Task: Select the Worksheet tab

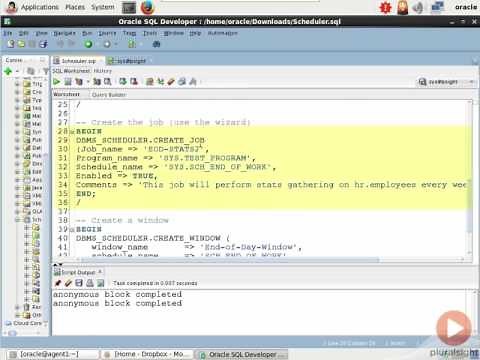Action: pyautogui.click(x=66, y=94)
